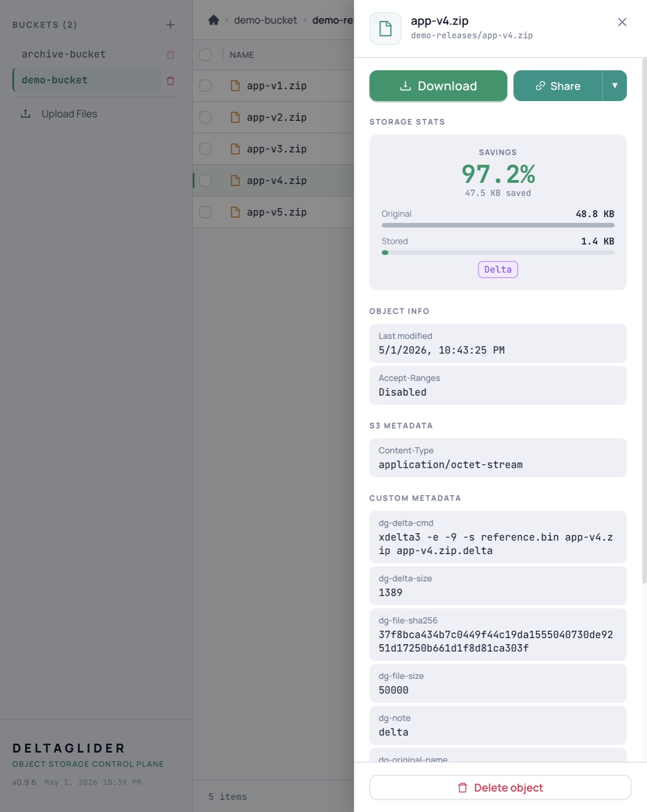
Task: Click the file icon beside app-v3.zip
Action: tap(235, 149)
